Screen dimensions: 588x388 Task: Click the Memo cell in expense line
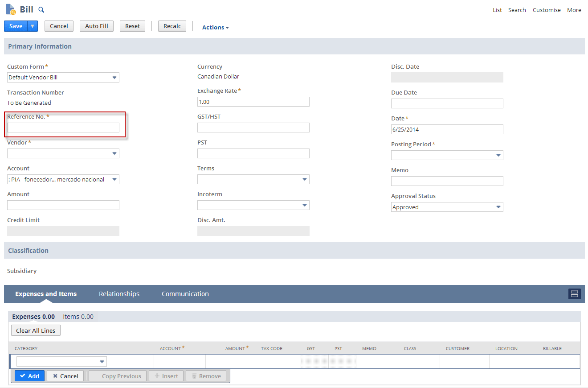[377, 362]
